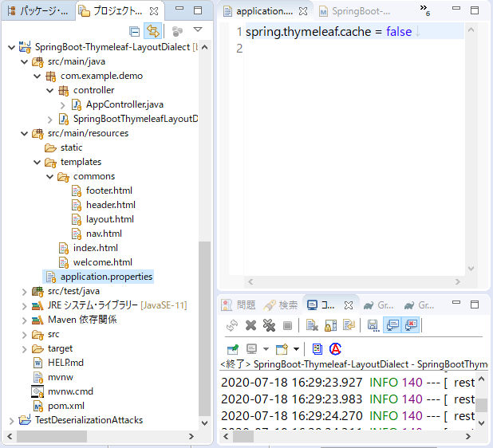Toggle Show Console When Standard Error Changes
The image size is (493, 448).
pyautogui.click(x=411, y=325)
